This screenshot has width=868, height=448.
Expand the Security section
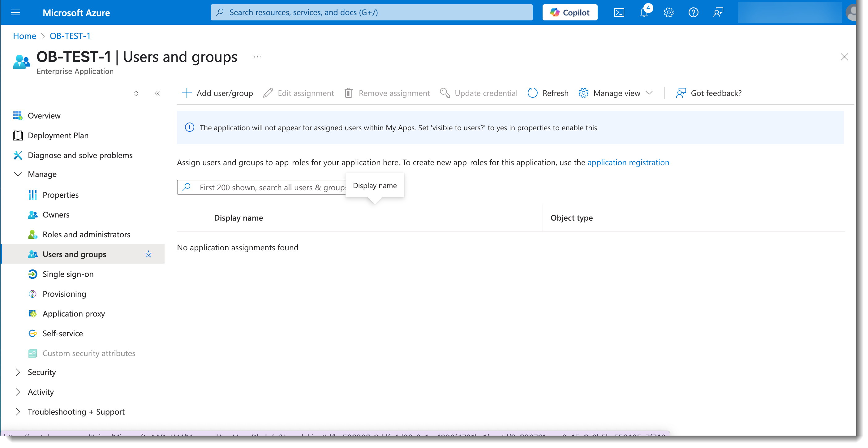click(18, 372)
